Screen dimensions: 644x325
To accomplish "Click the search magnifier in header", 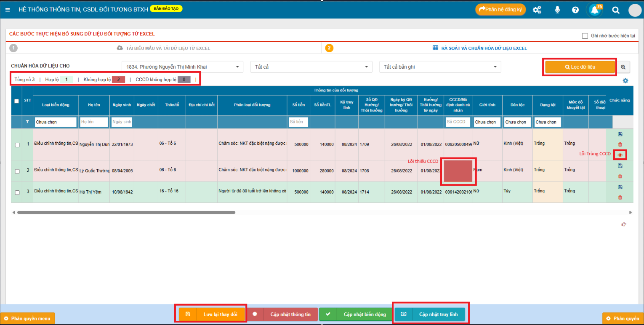I will pos(615,10).
